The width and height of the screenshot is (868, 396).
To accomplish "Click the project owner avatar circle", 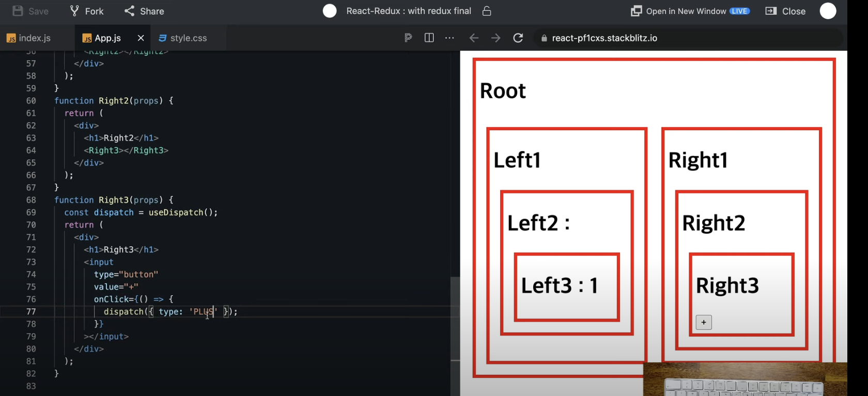I will [x=330, y=11].
